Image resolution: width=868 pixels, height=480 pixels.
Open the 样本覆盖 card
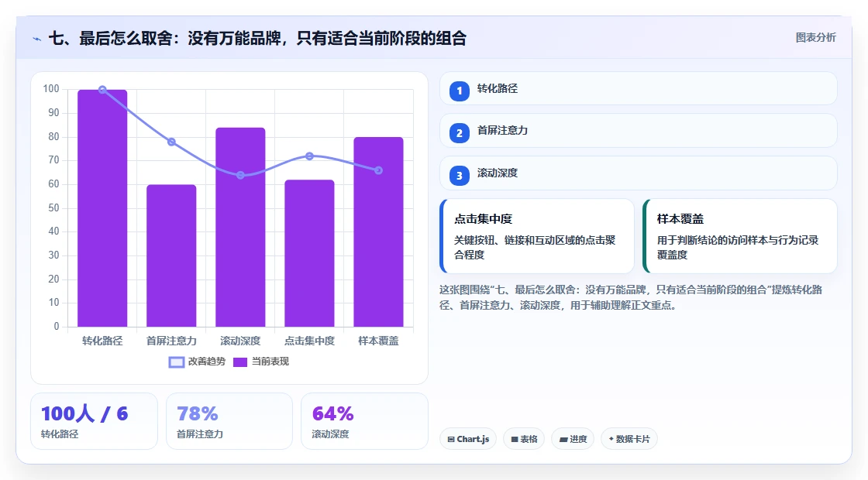740,236
